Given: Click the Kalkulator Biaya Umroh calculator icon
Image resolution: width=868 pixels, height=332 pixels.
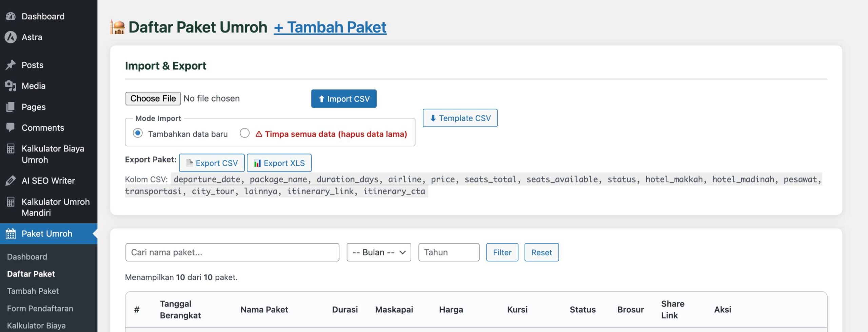Looking at the screenshot, I should (x=11, y=149).
